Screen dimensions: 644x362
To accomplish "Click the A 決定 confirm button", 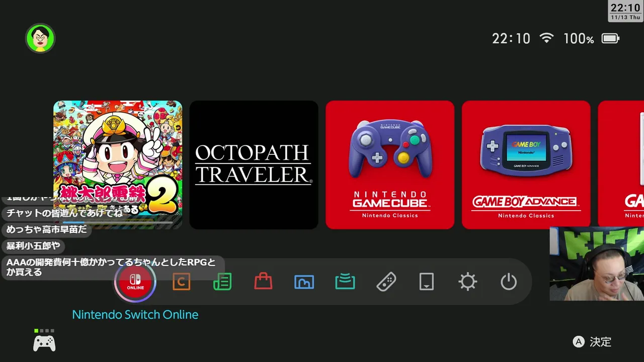I will pyautogui.click(x=592, y=342).
